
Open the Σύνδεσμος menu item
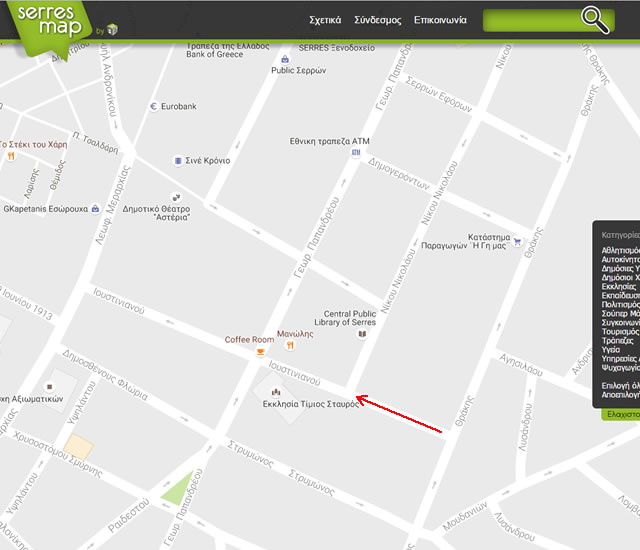378,20
